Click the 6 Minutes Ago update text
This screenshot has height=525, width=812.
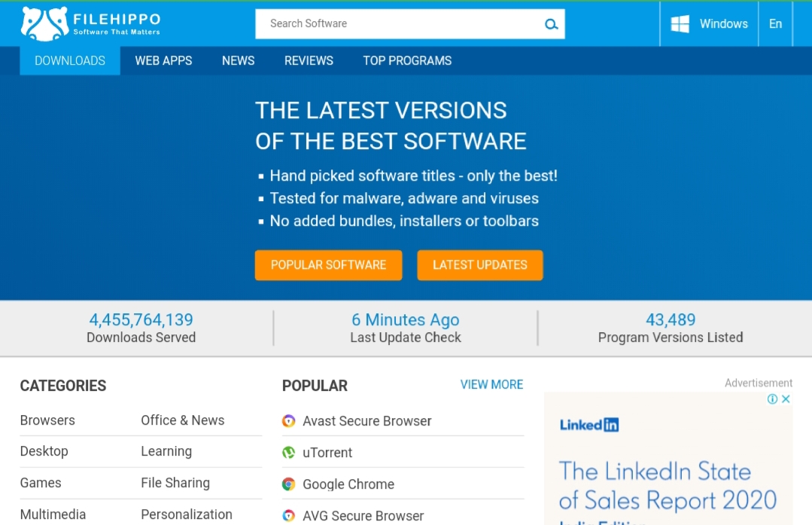[x=406, y=320]
